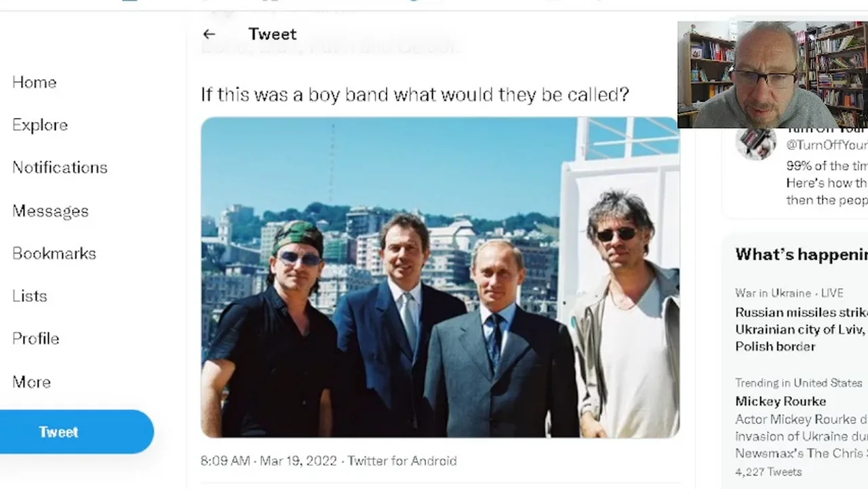Viewport: 868px width, 489px height.
Task: Open TurnOffYour profile avatar
Action: (x=755, y=142)
